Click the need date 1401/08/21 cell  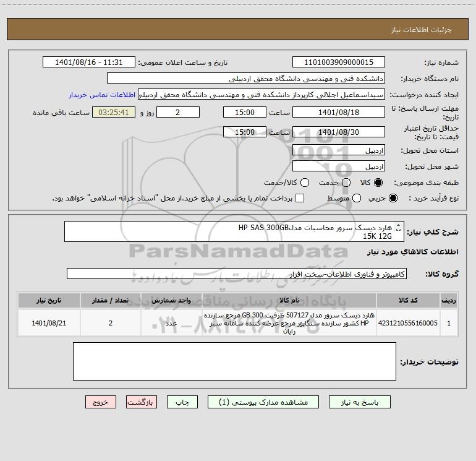(49, 323)
